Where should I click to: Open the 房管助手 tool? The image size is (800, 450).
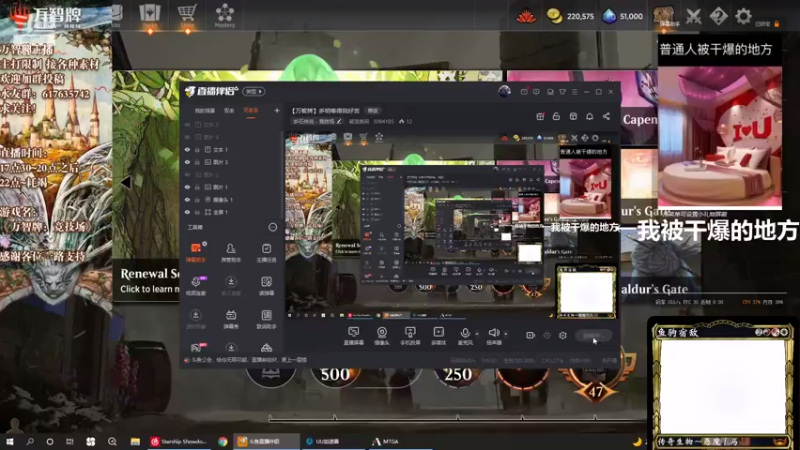(x=231, y=252)
